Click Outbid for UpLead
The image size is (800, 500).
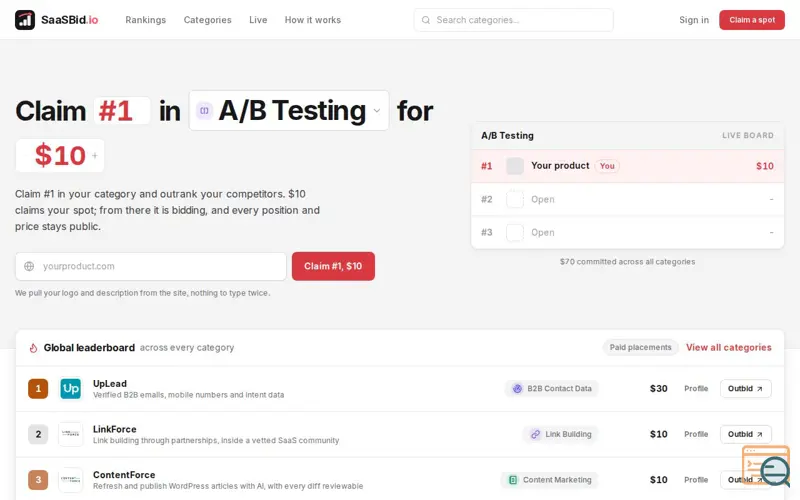point(745,389)
